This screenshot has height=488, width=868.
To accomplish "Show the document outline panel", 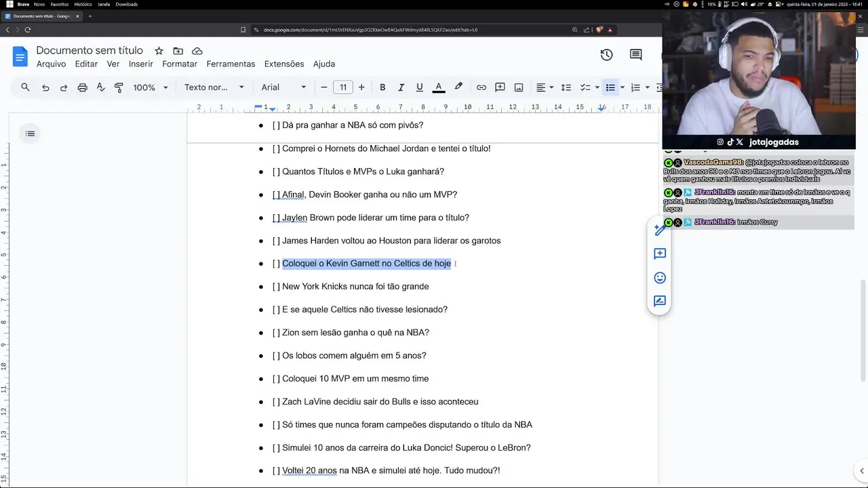I will point(30,134).
